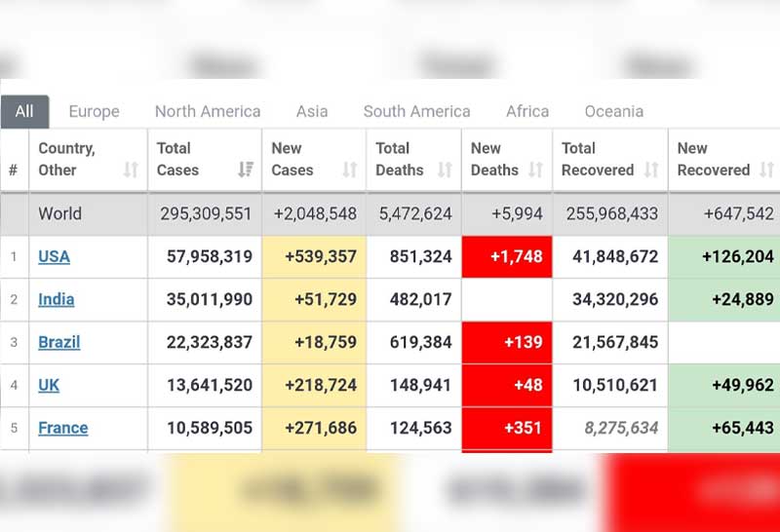Screen dimensions: 780x532
Task: Open the North America tab
Action: pos(208,111)
